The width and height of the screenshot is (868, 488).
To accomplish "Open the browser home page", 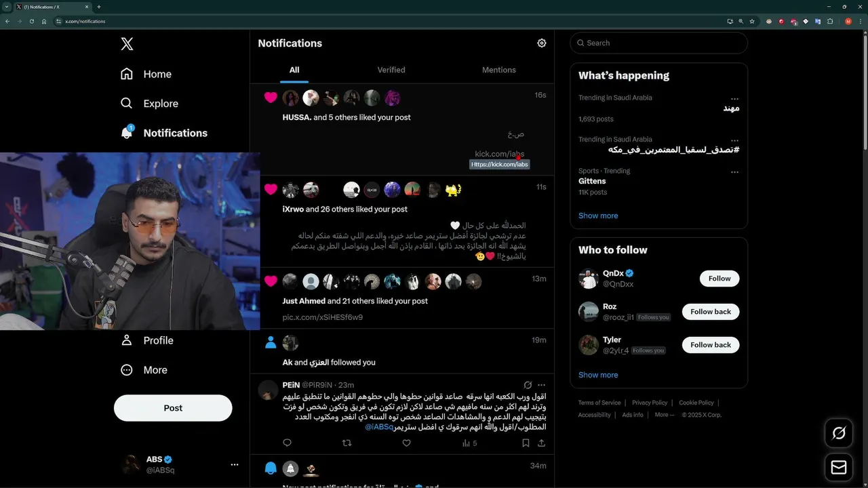I will (x=44, y=21).
